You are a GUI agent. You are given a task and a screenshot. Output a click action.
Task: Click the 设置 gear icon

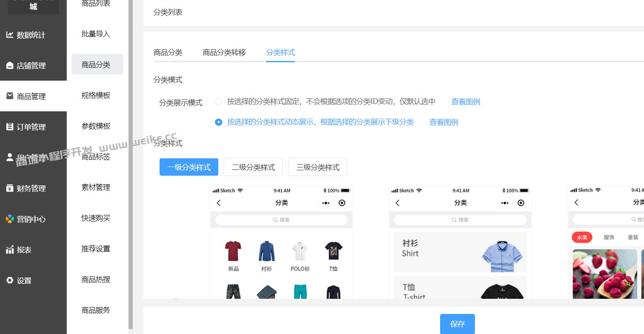(10, 280)
